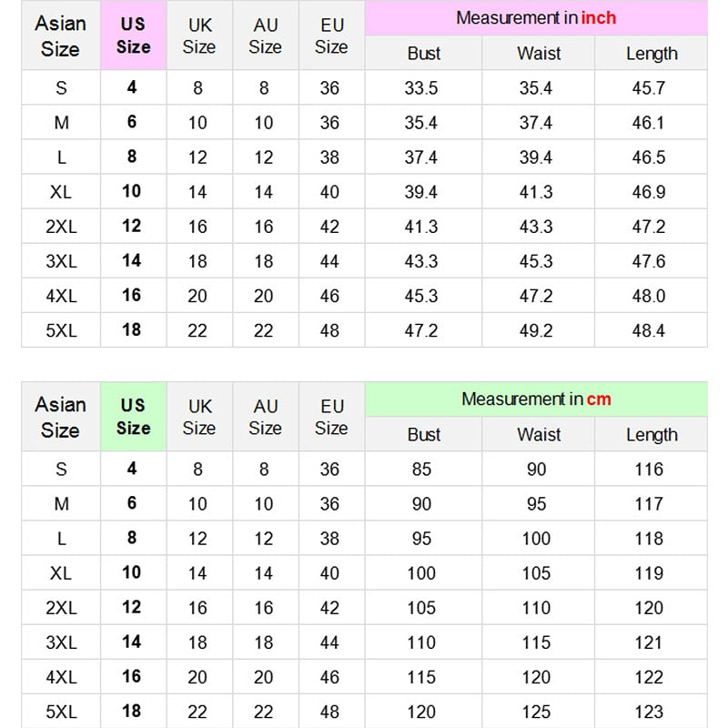Click waist value 100 for size L
This screenshot has width=728, height=728.
[536, 539]
